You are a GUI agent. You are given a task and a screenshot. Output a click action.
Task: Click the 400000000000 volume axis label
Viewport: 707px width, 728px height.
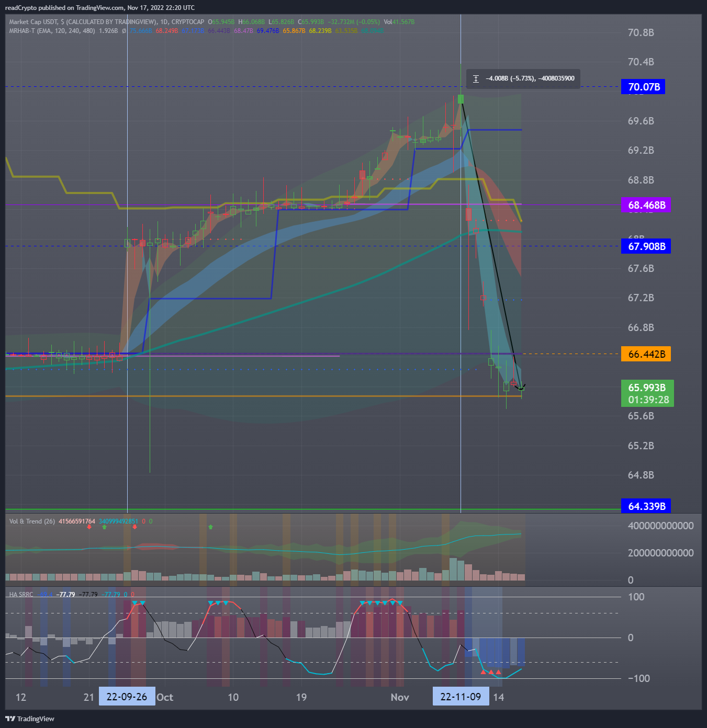[661, 526]
